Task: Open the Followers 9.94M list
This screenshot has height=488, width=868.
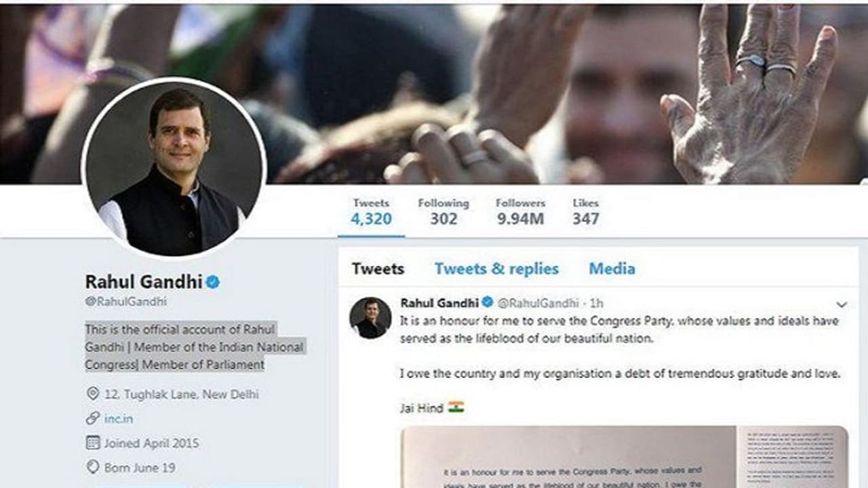Action: (520, 211)
